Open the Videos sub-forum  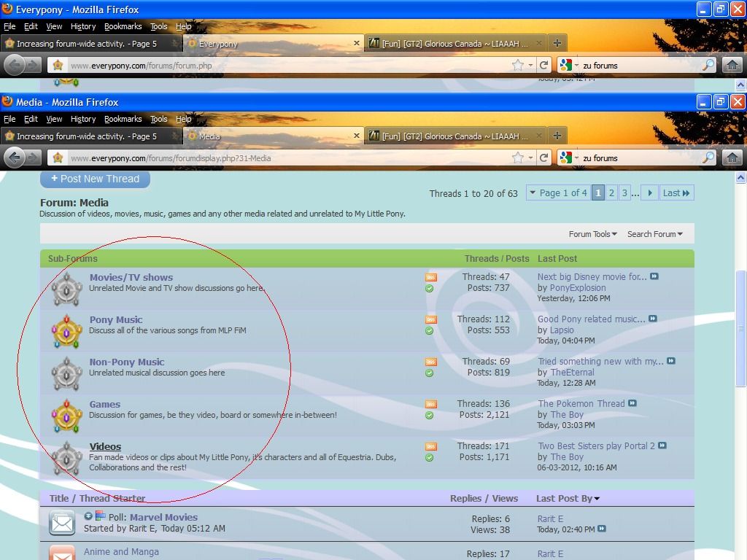pyautogui.click(x=105, y=447)
